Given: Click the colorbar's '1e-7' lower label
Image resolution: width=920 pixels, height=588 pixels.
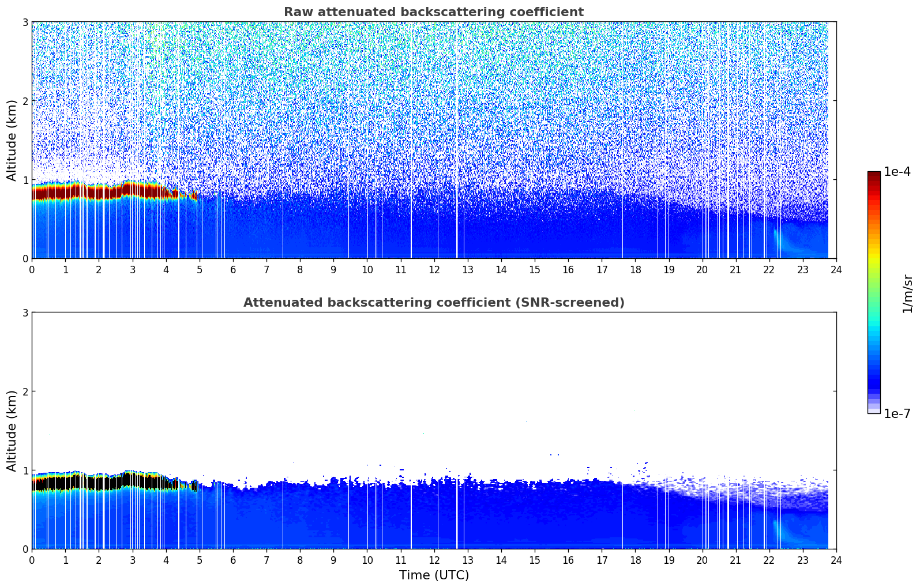Looking at the screenshot, I should point(897,414).
